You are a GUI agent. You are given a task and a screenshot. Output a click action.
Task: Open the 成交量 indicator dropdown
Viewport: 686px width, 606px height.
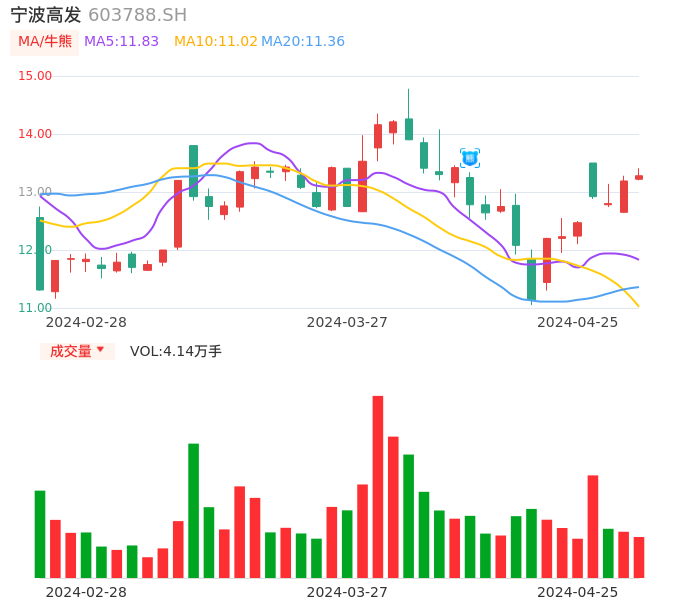(78, 351)
